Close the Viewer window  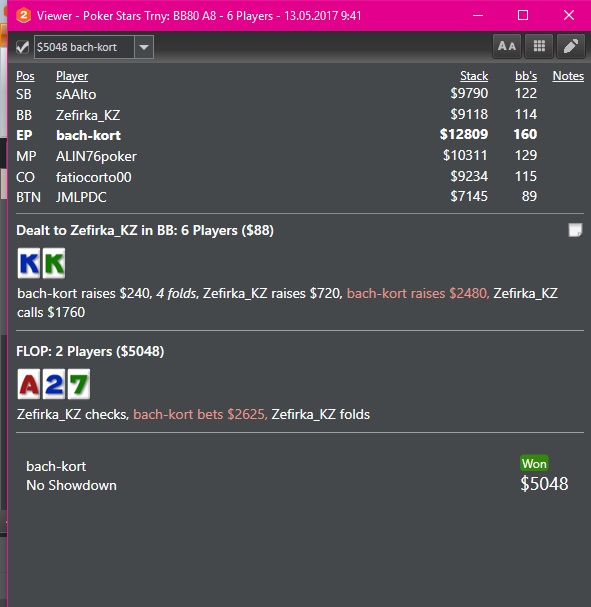pyautogui.click(x=569, y=15)
